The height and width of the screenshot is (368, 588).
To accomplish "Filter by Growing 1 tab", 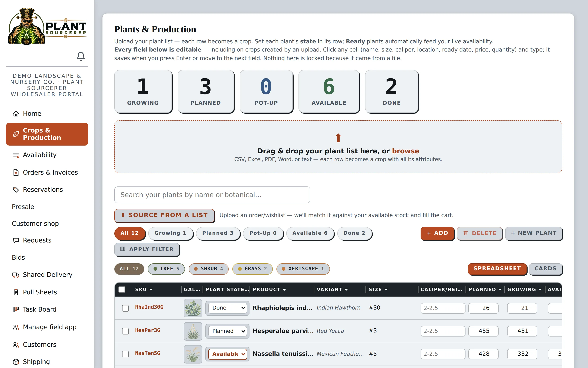I will click(170, 233).
